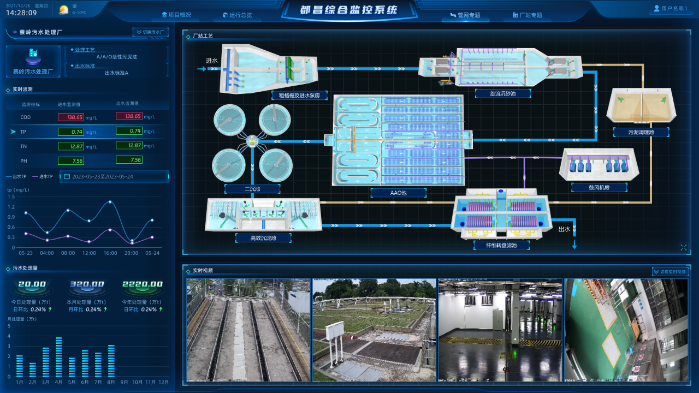Click the user account icon

pos(656,8)
